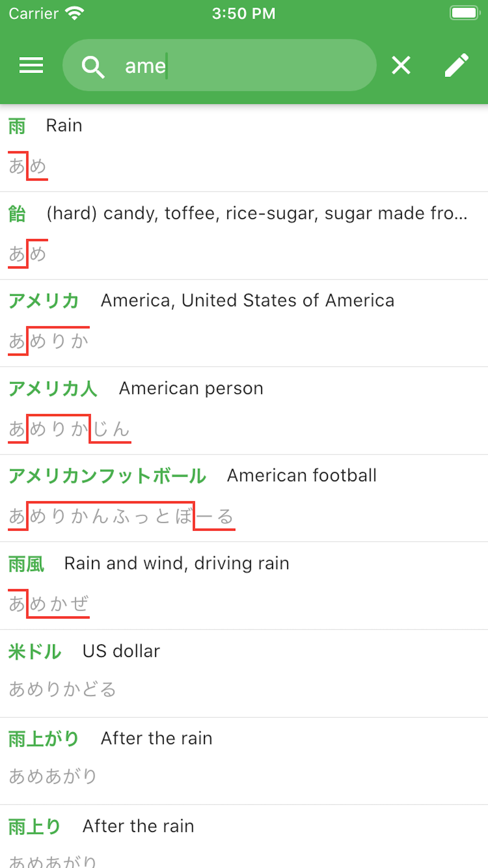Tap the あめかぜ pitch accent reading

click(x=49, y=604)
